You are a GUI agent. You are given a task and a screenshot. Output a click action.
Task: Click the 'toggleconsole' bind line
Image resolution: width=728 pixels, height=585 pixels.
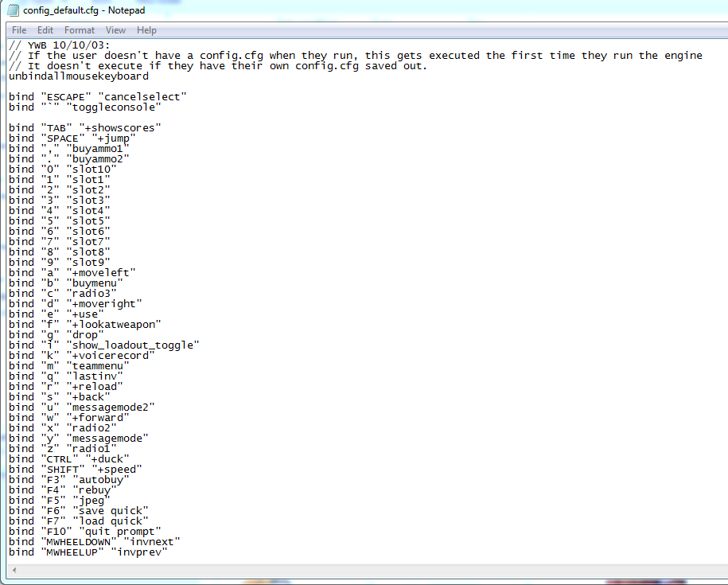point(85,107)
